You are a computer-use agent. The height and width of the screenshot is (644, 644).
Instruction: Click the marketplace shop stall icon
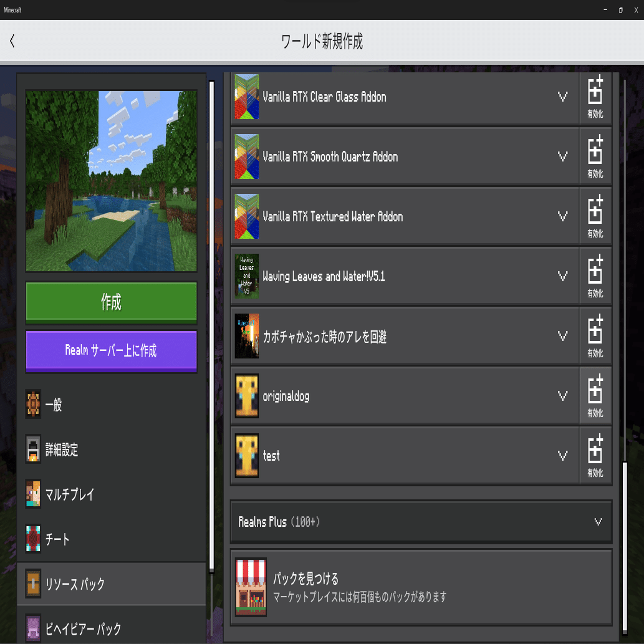pyautogui.click(x=251, y=587)
